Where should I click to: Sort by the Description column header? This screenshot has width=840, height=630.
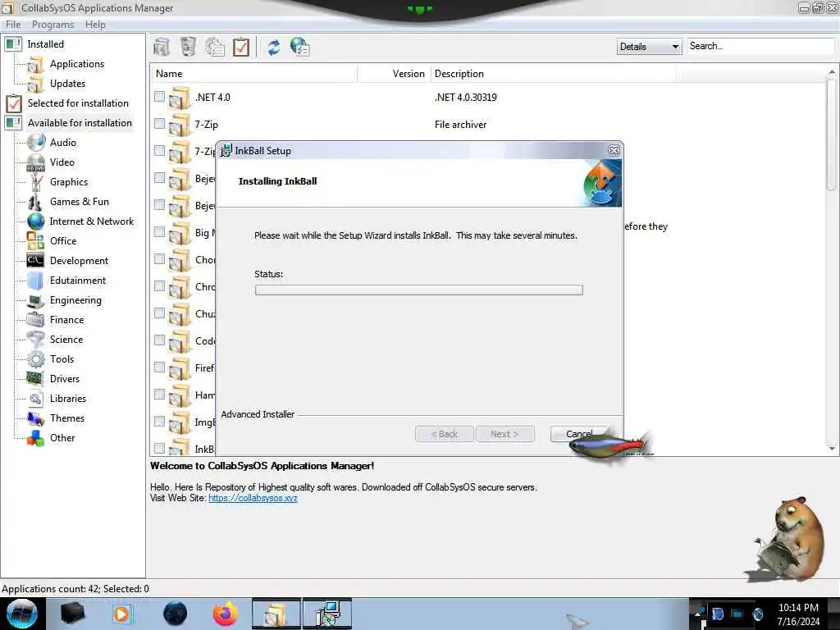coord(554,74)
